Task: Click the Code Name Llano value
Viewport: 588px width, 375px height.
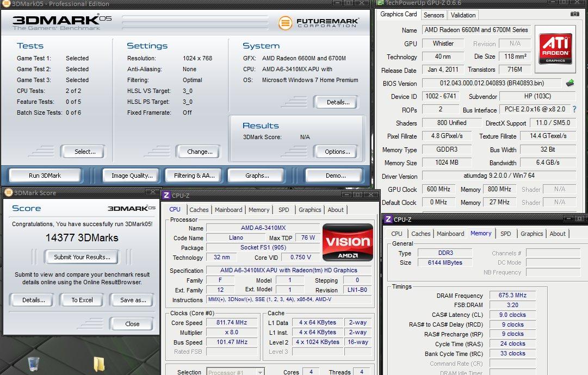Action: click(236, 237)
